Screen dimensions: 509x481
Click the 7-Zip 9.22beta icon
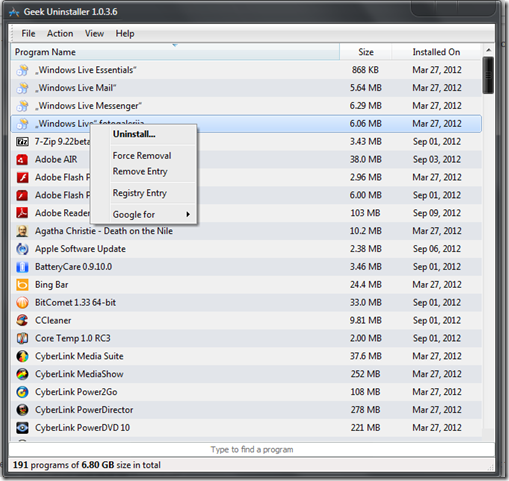click(22, 142)
